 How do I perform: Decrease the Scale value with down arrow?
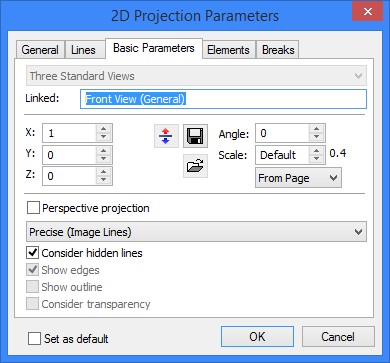point(317,158)
